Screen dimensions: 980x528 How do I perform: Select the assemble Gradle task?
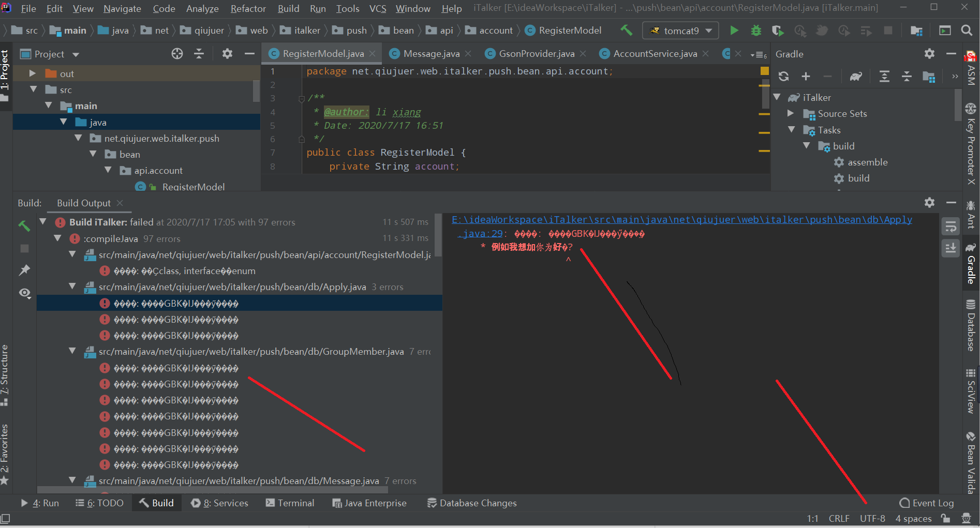pyautogui.click(x=867, y=162)
